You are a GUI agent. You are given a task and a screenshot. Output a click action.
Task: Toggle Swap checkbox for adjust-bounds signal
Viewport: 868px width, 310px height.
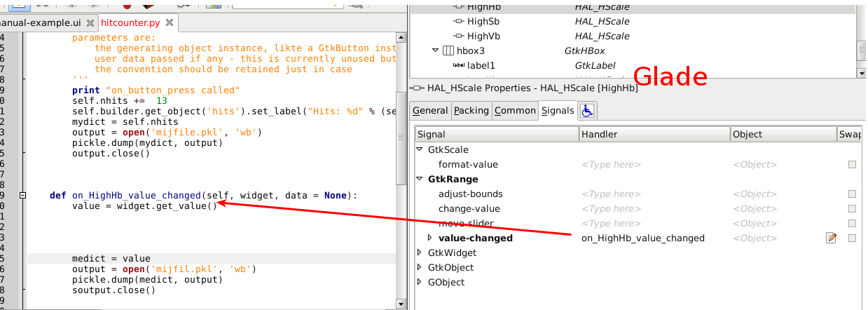pyautogui.click(x=852, y=194)
